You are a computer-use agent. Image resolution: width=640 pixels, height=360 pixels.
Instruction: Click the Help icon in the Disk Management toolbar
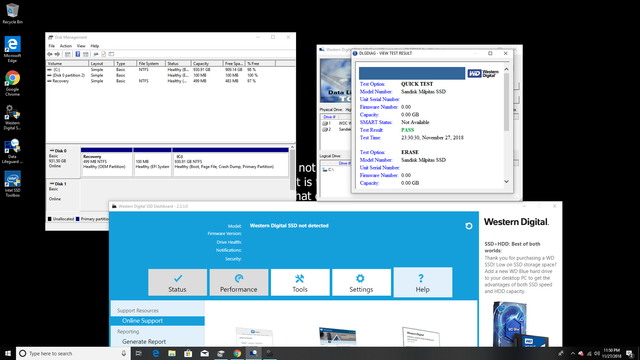78,54
